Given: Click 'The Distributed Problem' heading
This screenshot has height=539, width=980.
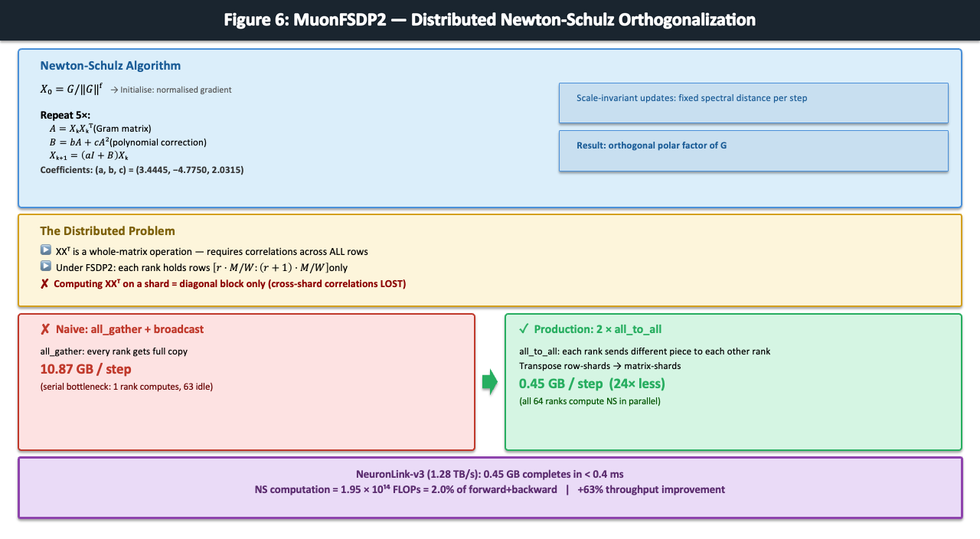Looking at the screenshot, I should (x=107, y=230).
